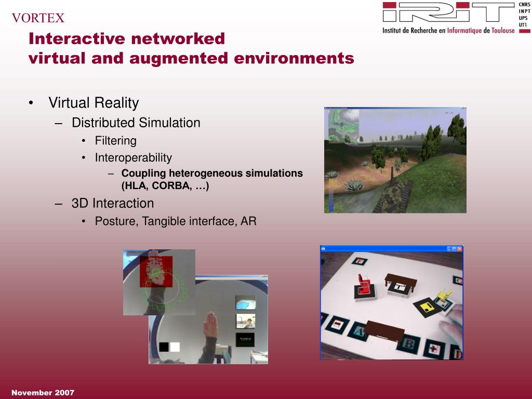Click the pool thumbnail in posture interface

coord(246,302)
